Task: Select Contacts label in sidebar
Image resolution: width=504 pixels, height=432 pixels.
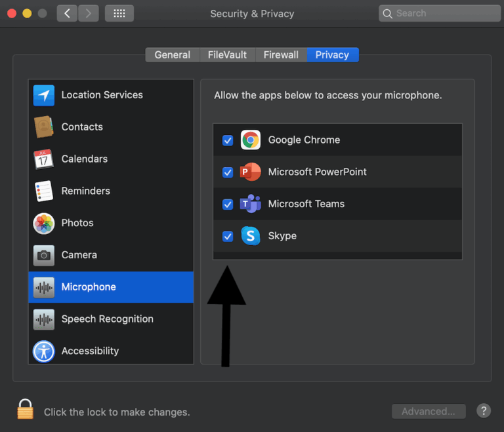Action: pos(82,127)
